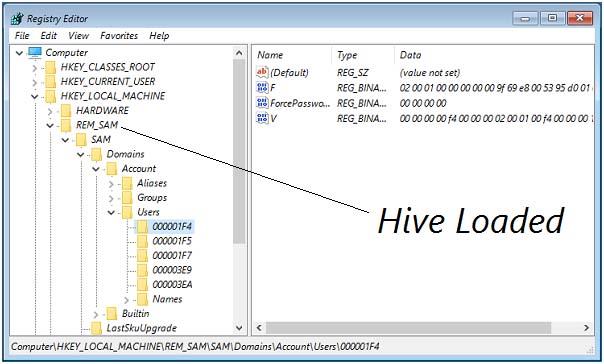604x364 pixels.
Task: Click the Groups folder icon
Action: pos(127,198)
